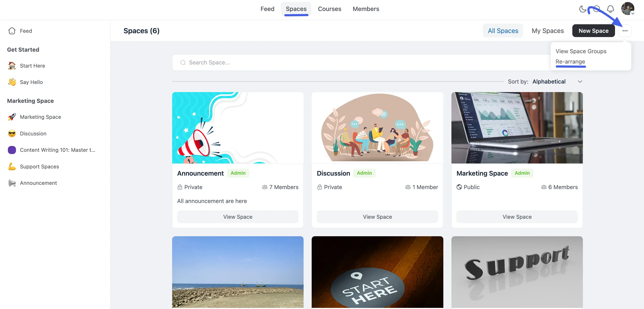Focus the Search Space input field
Image resolution: width=644 pixels, height=309 pixels.
tap(377, 62)
